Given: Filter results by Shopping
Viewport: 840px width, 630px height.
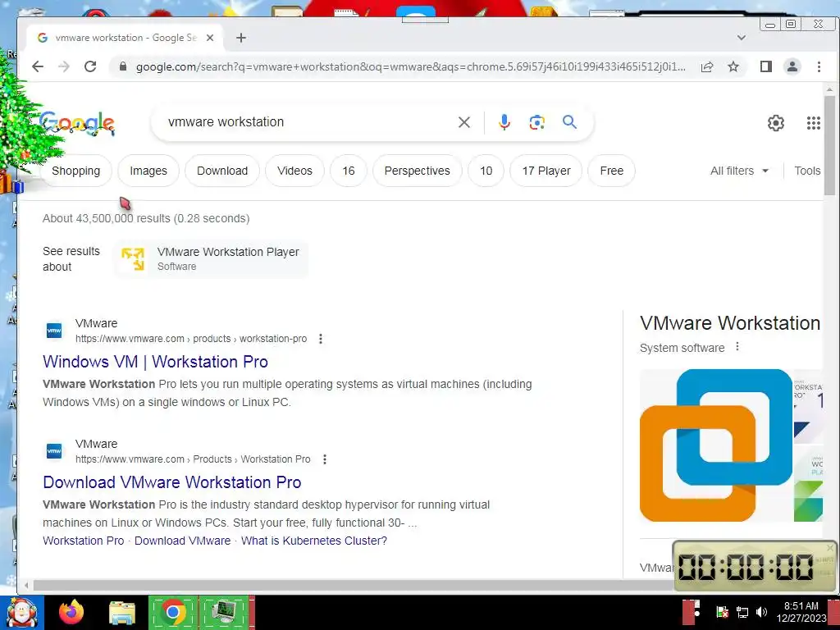Looking at the screenshot, I should [x=75, y=171].
